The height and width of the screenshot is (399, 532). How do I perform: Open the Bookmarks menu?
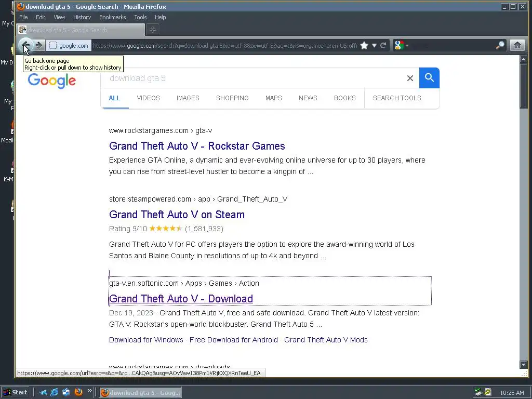(112, 17)
